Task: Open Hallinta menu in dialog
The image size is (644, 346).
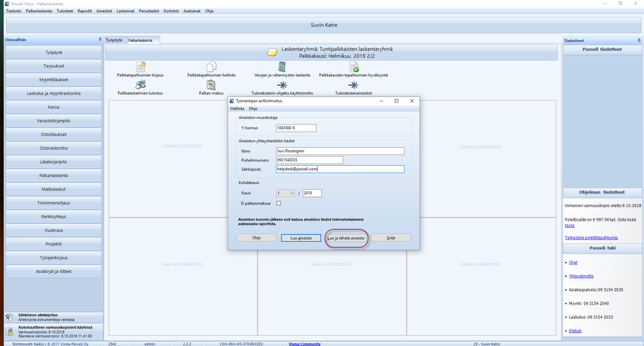Action: point(237,108)
